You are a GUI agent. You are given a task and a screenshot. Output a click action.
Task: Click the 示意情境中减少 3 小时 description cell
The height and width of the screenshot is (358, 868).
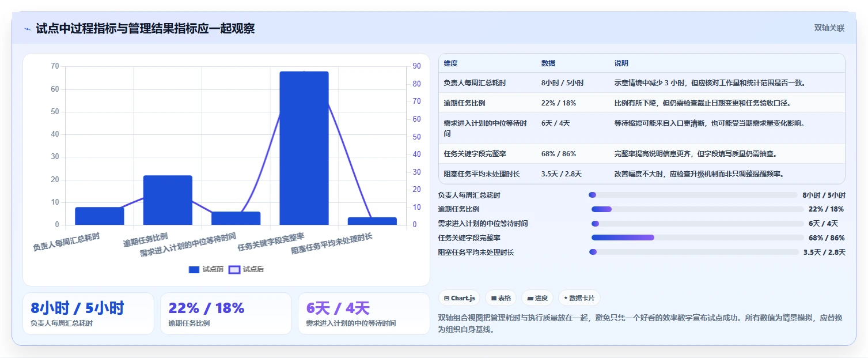(x=710, y=83)
